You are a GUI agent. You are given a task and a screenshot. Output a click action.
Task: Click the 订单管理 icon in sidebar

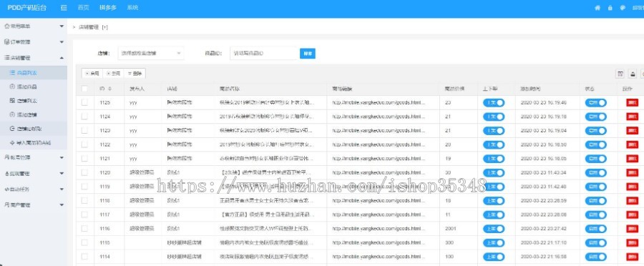(x=6, y=42)
